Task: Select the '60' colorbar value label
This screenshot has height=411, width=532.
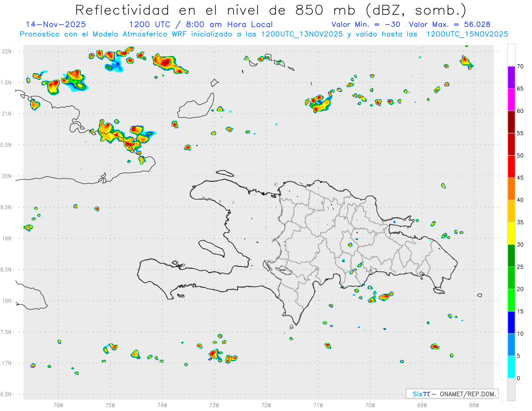Action: pyautogui.click(x=520, y=111)
